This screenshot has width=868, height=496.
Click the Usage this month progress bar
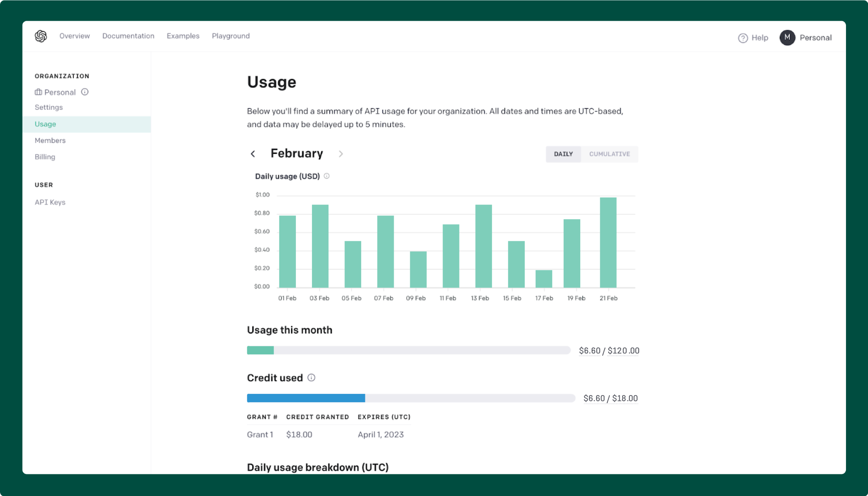[409, 350]
